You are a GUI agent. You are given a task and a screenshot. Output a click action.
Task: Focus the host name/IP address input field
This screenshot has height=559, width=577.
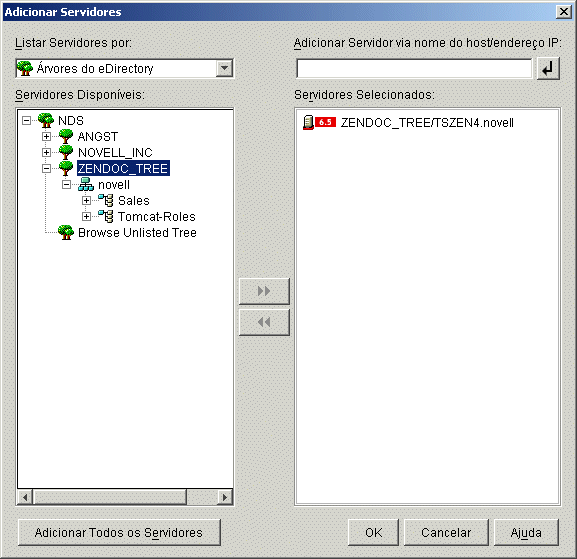pos(414,68)
